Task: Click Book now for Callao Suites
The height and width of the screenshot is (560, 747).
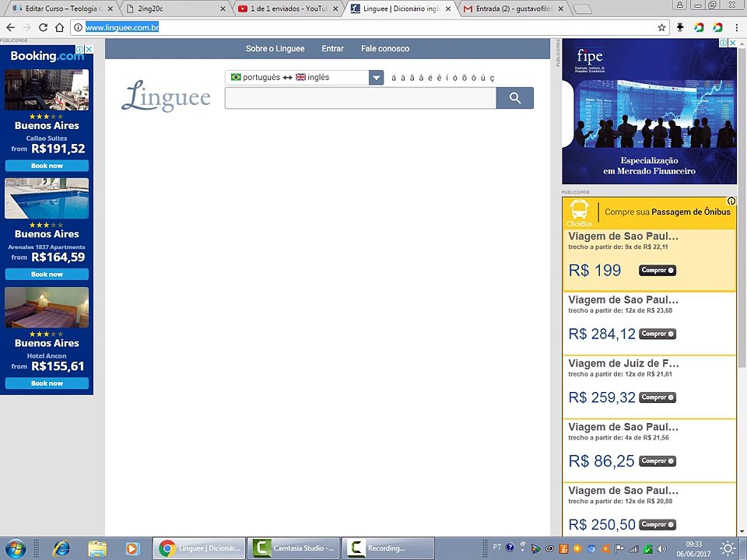Action: tap(47, 166)
